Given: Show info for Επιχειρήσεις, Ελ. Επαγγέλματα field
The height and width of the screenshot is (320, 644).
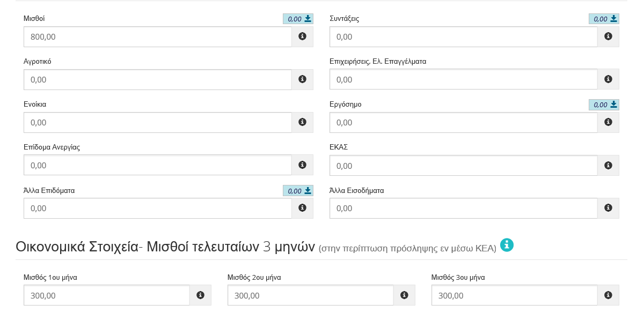Looking at the screenshot, I should (x=608, y=79).
